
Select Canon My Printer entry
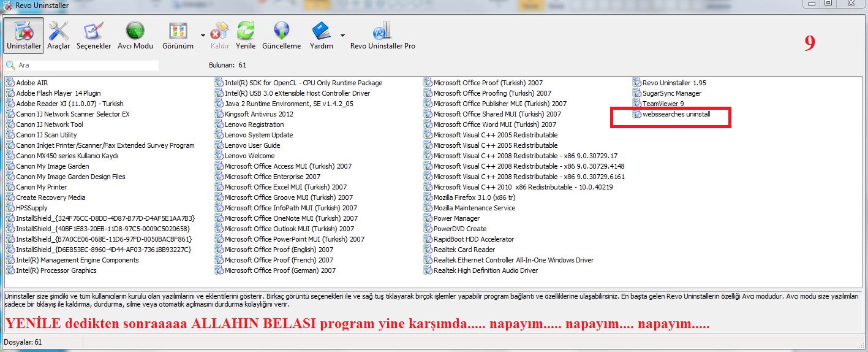tap(37, 187)
